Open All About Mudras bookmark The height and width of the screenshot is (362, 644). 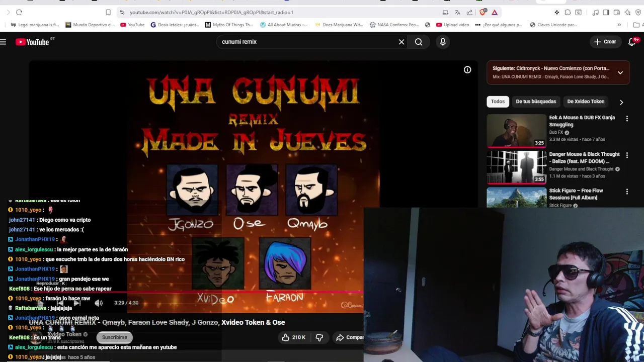[284, 25]
